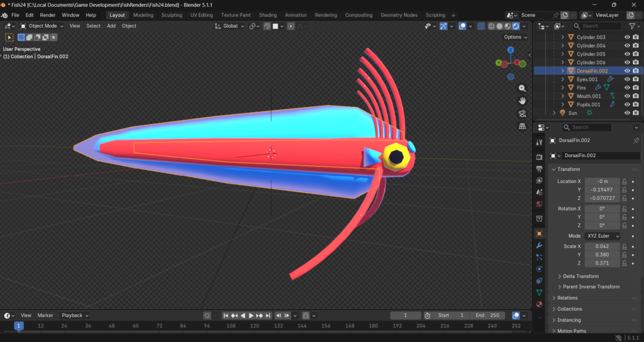The width and height of the screenshot is (644, 342).
Task: Open the Material properties tab icon
Action: click(x=539, y=304)
